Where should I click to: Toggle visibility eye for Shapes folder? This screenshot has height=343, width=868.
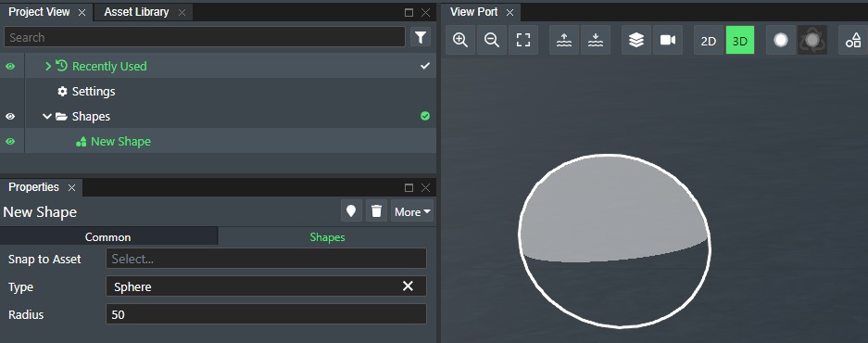10,117
